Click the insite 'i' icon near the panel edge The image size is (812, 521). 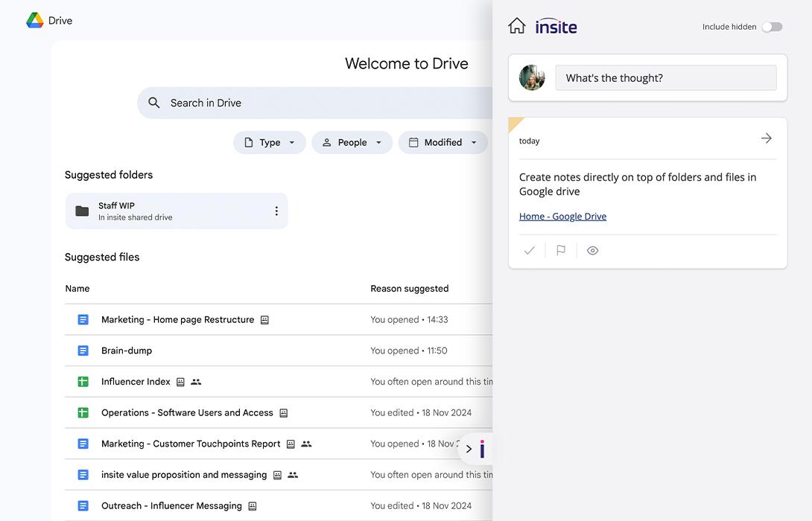[x=480, y=449]
